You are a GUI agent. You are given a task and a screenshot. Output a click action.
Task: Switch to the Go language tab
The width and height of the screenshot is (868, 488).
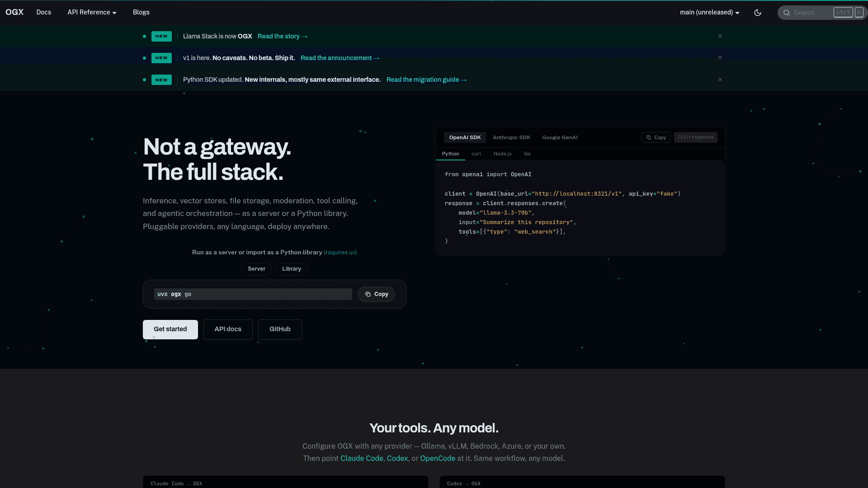(x=527, y=154)
